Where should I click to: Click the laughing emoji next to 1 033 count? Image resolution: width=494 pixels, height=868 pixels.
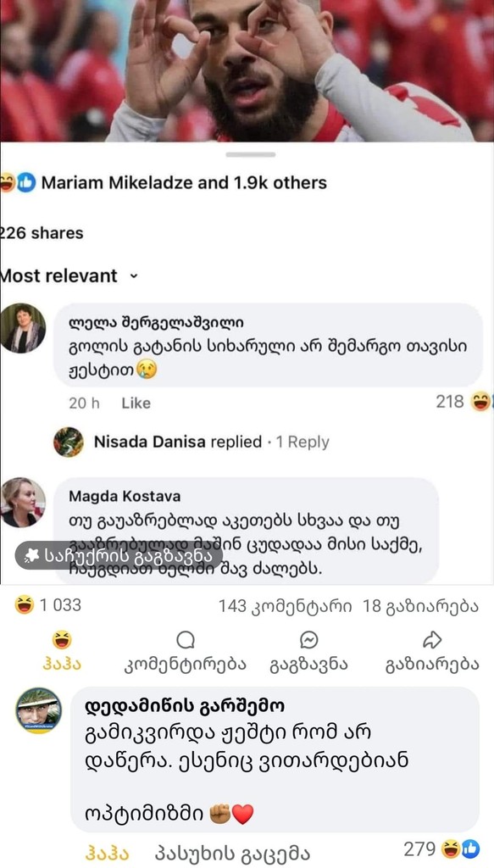pyautogui.click(x=19, y=604)
